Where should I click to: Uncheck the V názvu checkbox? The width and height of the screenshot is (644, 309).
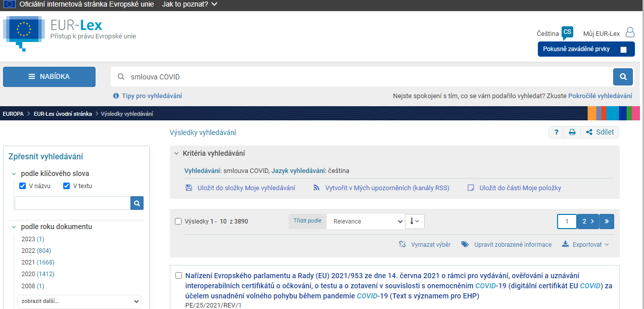click(22, 186)
